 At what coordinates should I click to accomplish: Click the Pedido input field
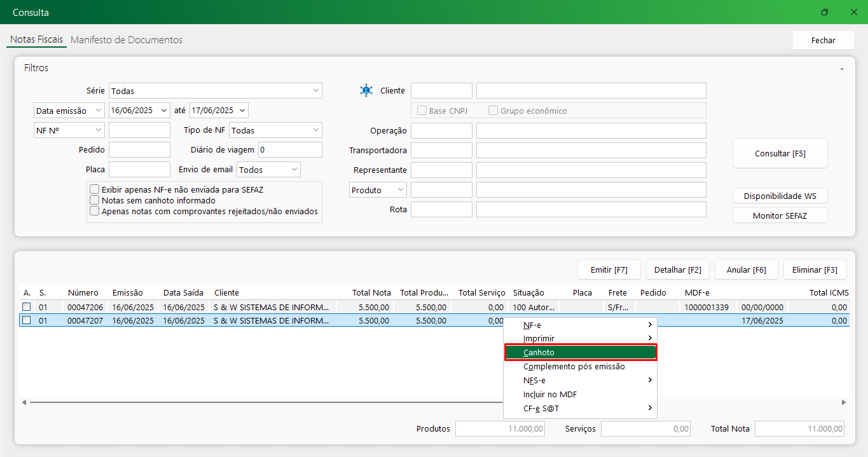[x=140, y=150]
